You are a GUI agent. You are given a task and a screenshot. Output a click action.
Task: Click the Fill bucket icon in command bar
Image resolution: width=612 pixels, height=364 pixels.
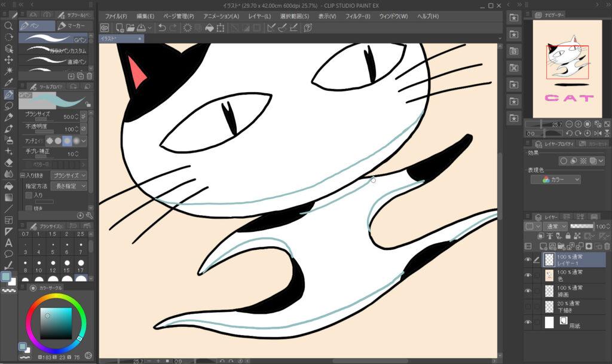click(209, 27)
